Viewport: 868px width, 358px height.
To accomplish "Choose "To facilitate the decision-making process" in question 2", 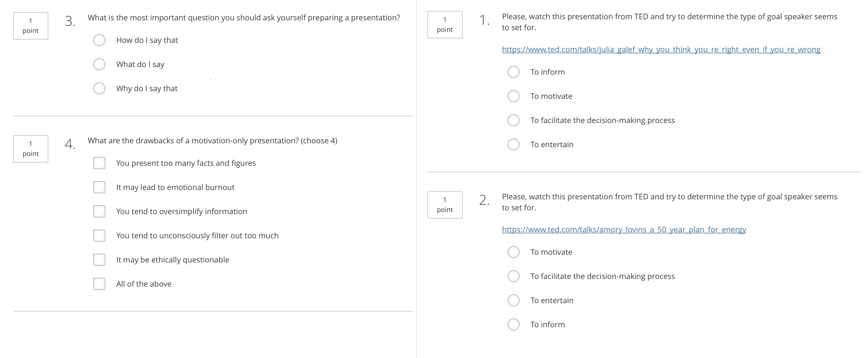I will (513, 276).
